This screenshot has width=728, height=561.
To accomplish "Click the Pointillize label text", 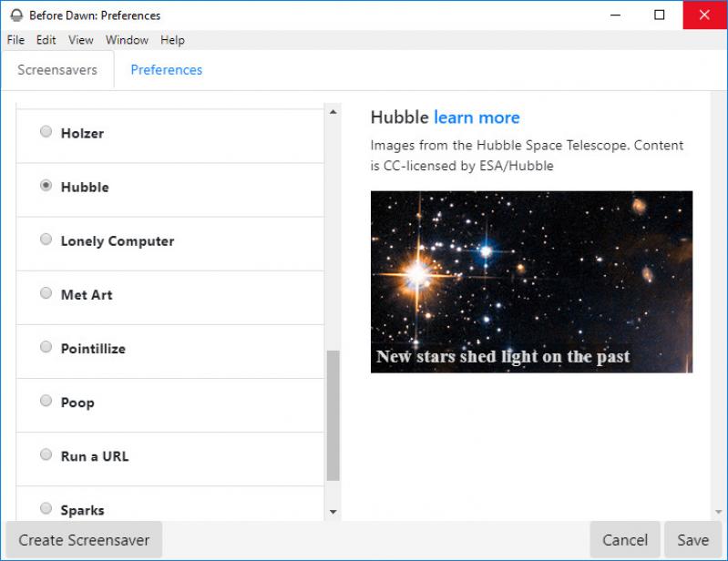I will click(93, 349).
